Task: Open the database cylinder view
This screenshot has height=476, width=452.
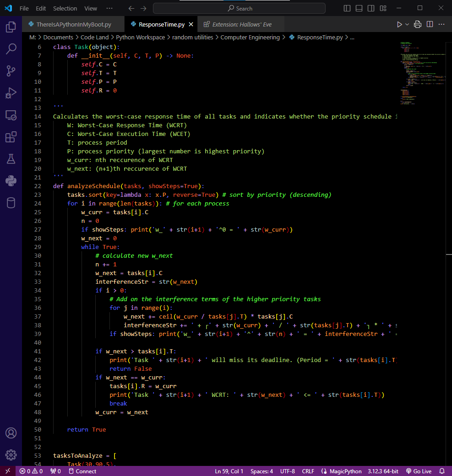Action: tap(11, 203)
